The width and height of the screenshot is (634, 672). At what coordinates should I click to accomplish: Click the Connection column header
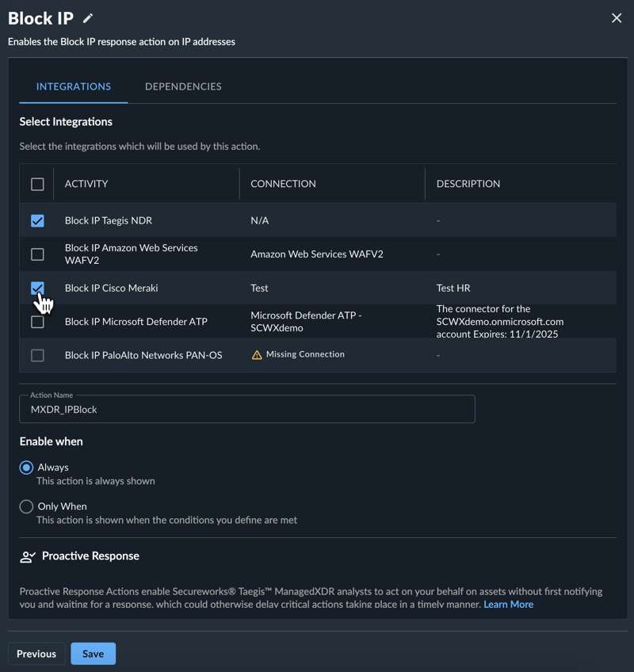pos(283,184)
